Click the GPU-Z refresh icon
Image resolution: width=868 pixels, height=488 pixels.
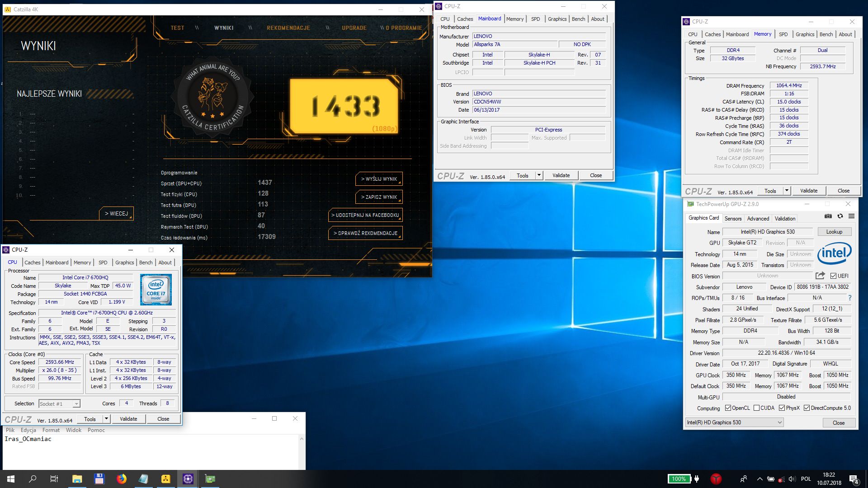(x=840, y=216)
